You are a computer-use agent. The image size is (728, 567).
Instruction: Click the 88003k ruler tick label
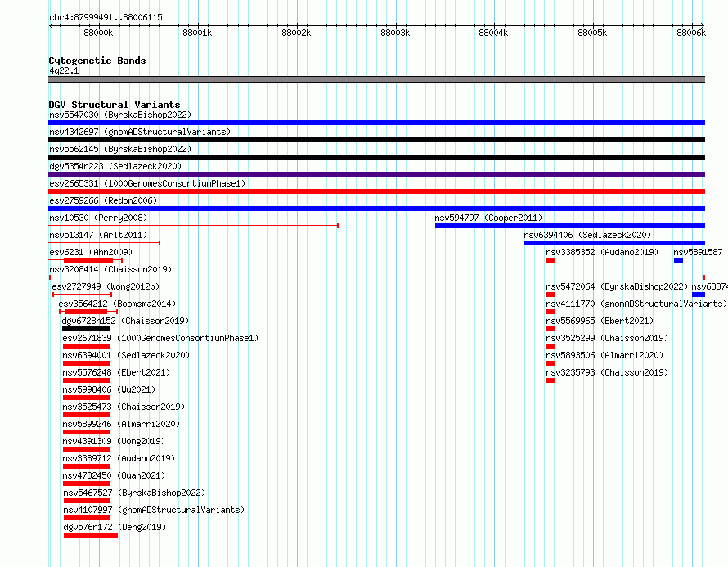pyautogui.click(x=395, y=33)
